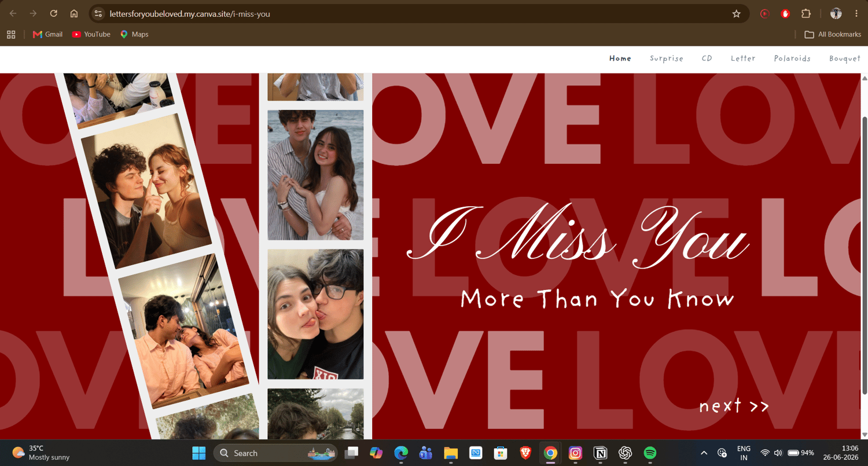Viewport: 868px width, 466px height.
Task: Open the Bouquet page
Action: [845, 58]
